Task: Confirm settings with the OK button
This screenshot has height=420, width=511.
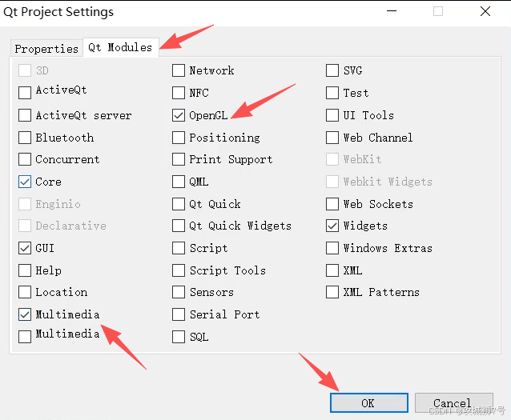Action: [369, 403]
